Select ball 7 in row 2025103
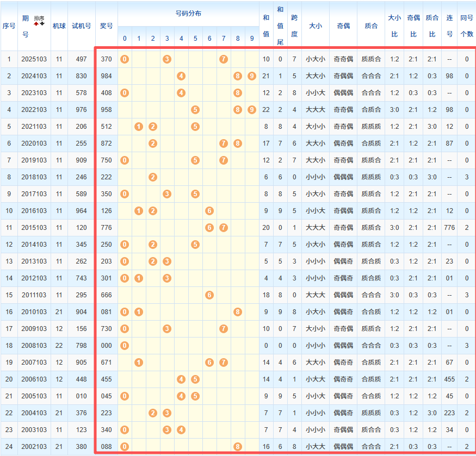 coord(223,59)
